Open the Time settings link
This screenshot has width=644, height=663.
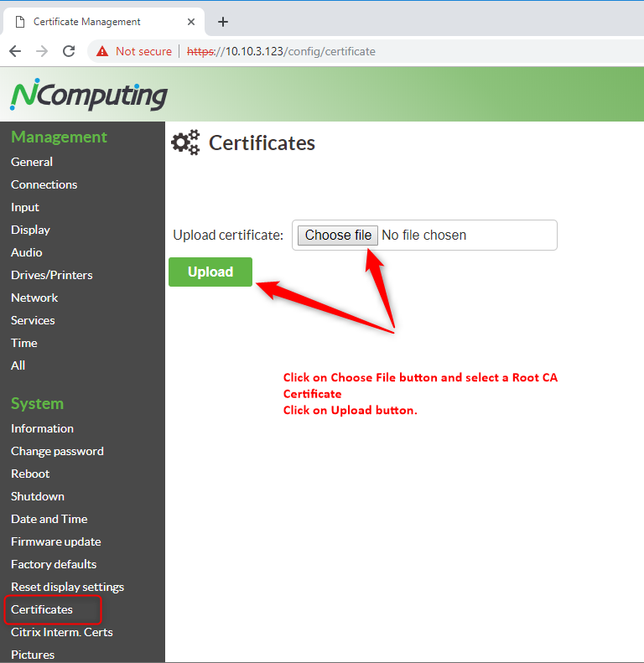[x=24, y=343]
